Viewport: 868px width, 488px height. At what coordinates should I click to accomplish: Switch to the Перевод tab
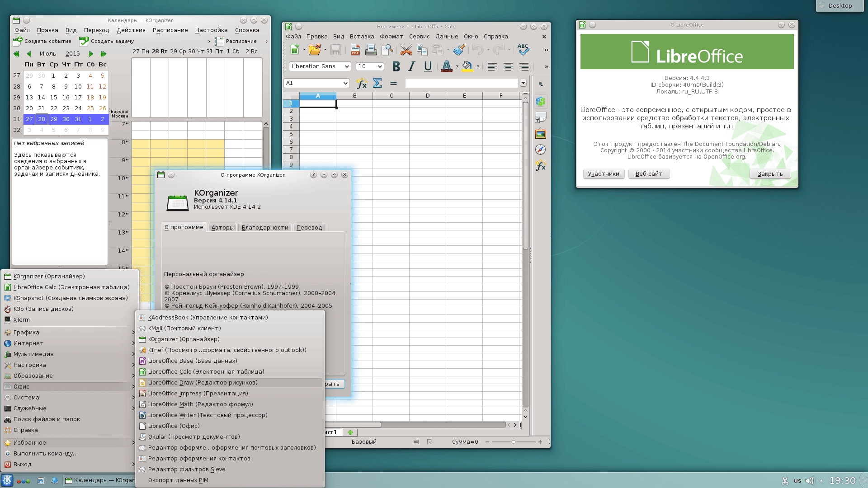(309, 227)
